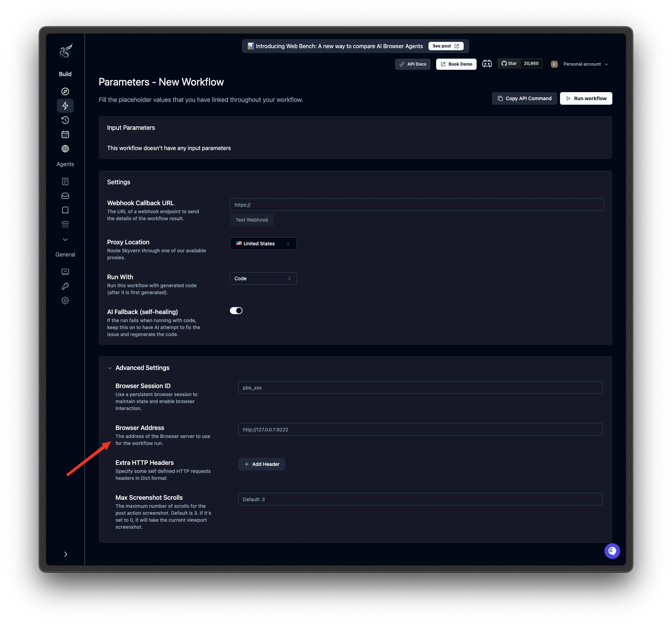
Task: Open the chat bubble in bottom right corner
Action: point(612,551)
